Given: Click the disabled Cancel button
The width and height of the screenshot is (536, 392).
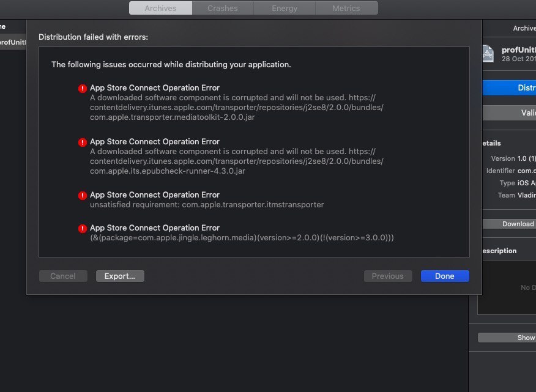Looking at the screenshot, I should tap(63, 276).
